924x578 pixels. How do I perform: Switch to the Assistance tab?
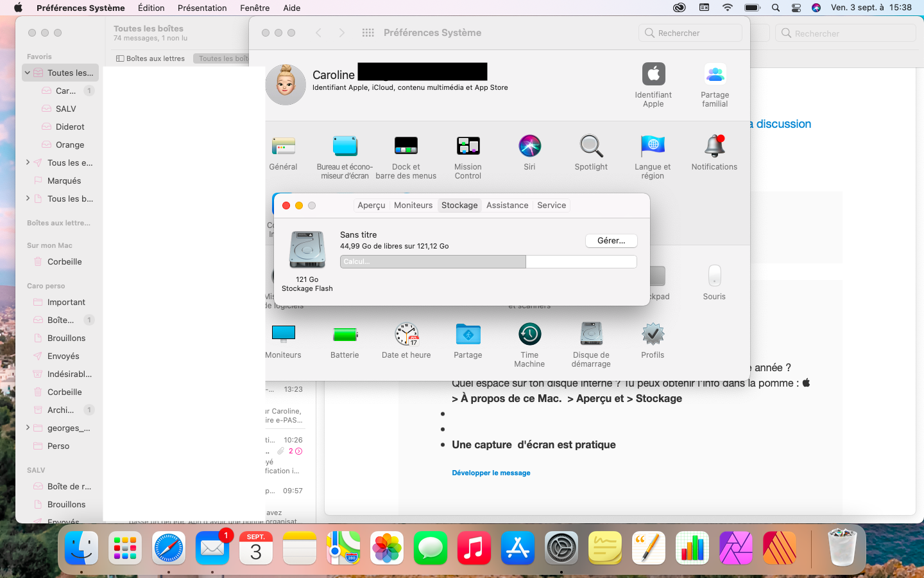(x=508, y=206)
